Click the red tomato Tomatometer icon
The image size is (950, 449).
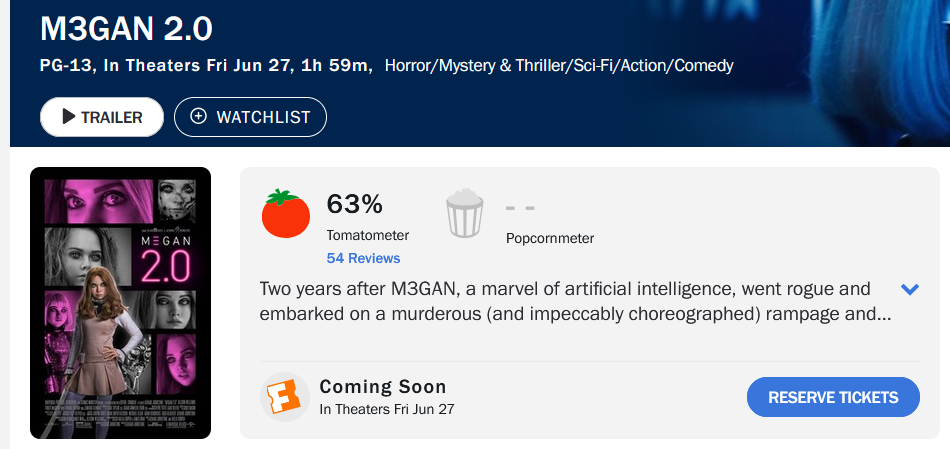click(x=286, y=213)
